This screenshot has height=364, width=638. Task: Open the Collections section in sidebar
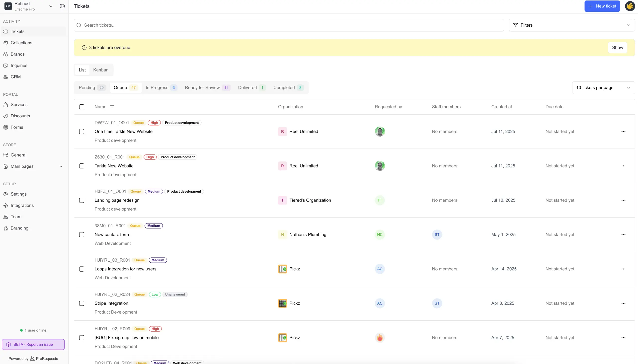click(21, 43)
